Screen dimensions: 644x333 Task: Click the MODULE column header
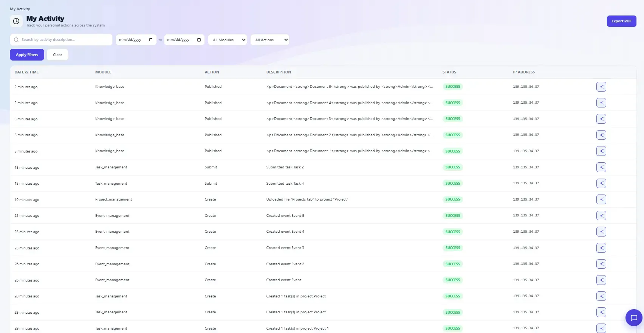pyautogui.click(x=103, y=72)
